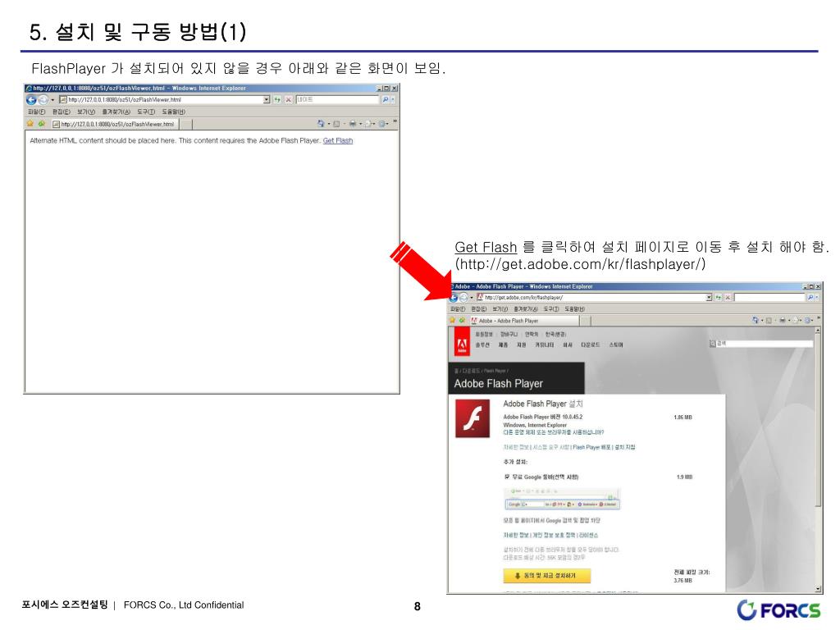This screenshot has width=840, height=630.
Task: Click the Feeds icon in the ozFlashViewer command bar
Action: tap(336, 124)
